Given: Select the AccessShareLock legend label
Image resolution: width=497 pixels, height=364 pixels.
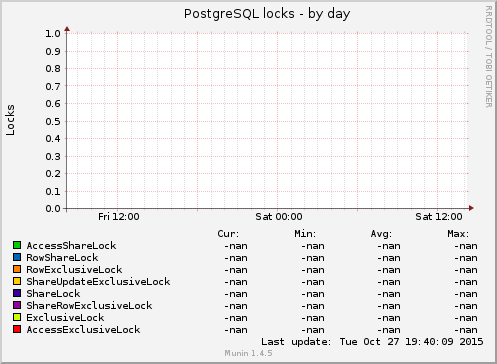Looking at the screenshot, I should click(71, 246).
